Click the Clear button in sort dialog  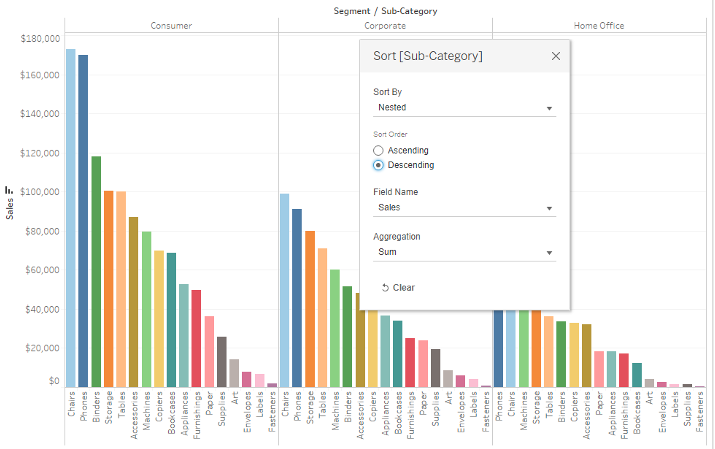(x=398, y=288)
